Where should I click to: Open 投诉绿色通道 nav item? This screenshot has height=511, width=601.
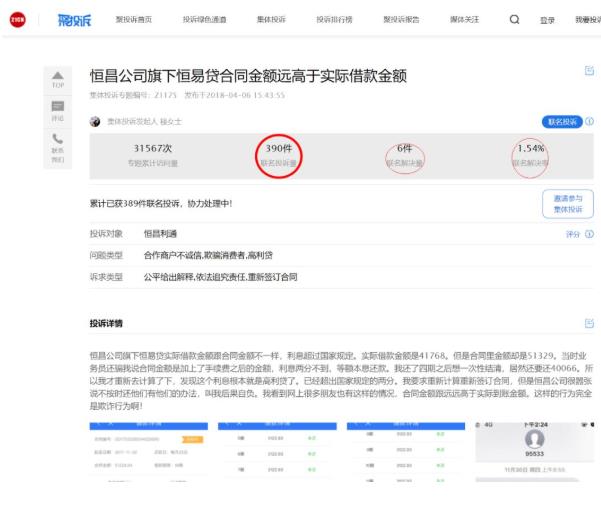(204, 20)
